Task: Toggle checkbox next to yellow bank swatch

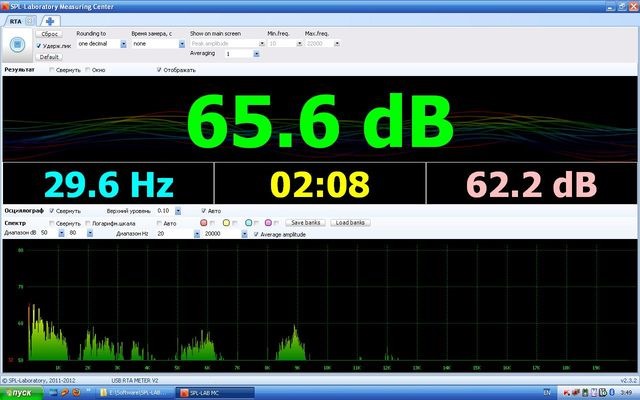Action: point(235,223)
